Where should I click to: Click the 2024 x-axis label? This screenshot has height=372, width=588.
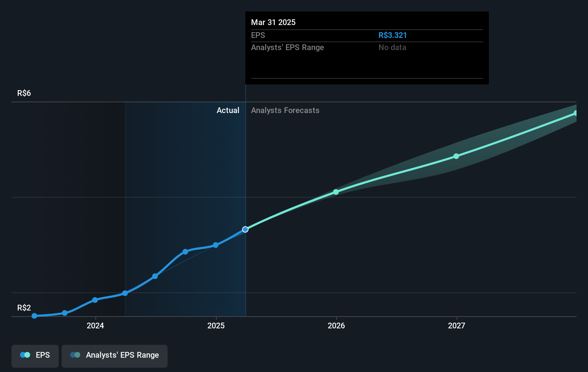[x=95, y=325]
